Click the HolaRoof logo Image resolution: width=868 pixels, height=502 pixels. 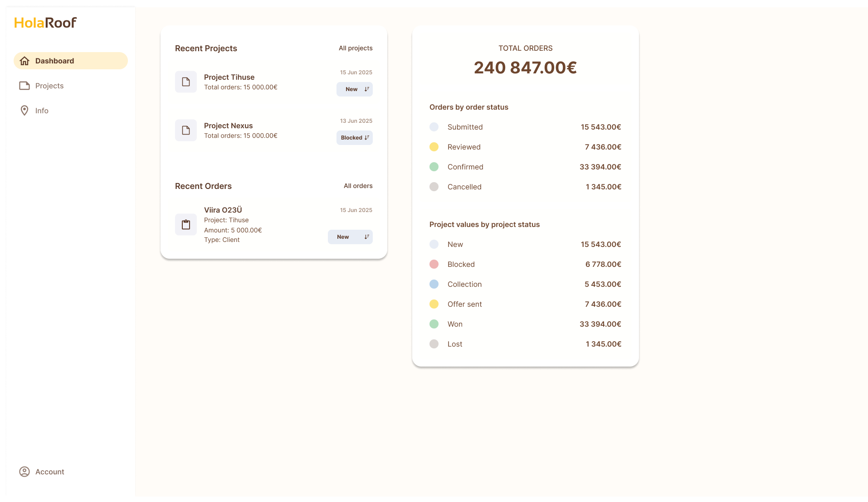pos(45,23)
